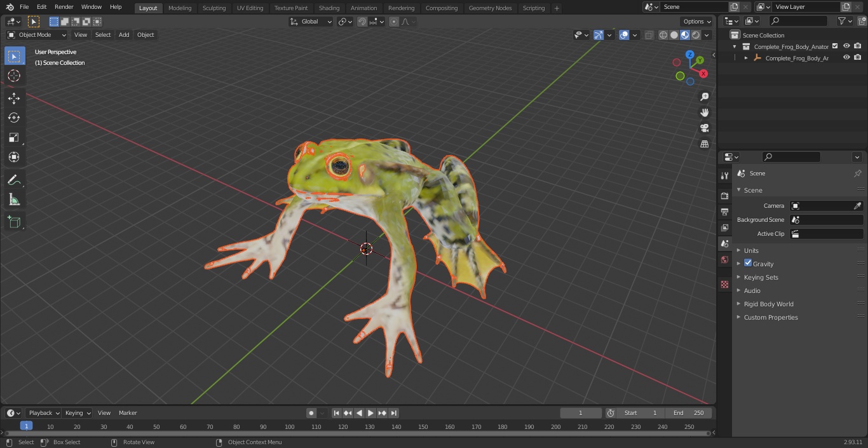Select the Move tool
Image resolution: width=868 pixels, height=448 pixels.
click(x=14, y=98)
